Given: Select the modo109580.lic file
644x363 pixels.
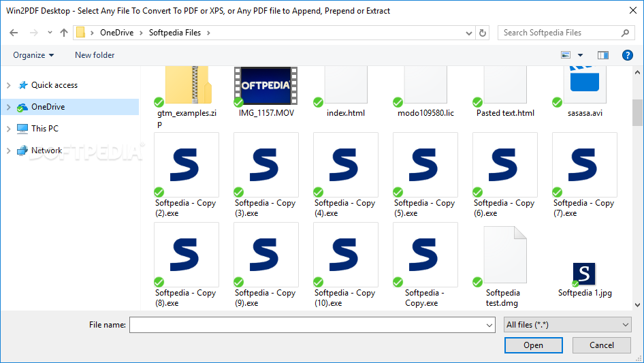Looking at the screenshot, I should [x=425, y=91].
